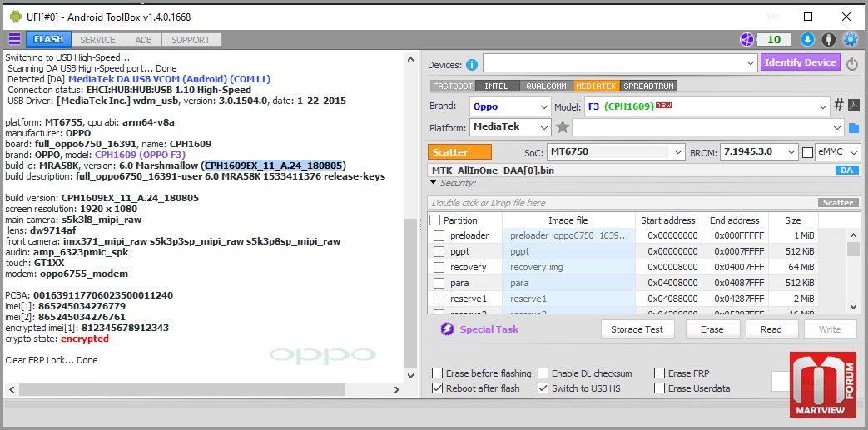Toggle the checkbox beside the BROM version

[807, 151]
